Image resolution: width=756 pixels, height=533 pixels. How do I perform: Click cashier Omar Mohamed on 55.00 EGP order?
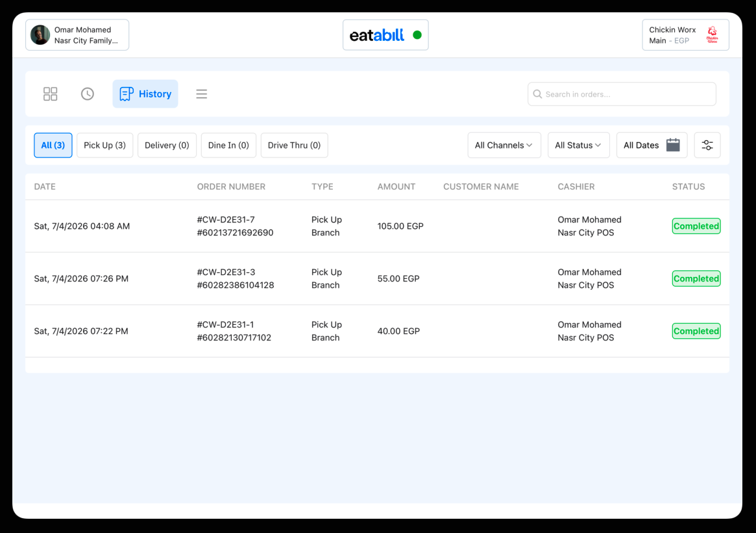pos(590,272)
